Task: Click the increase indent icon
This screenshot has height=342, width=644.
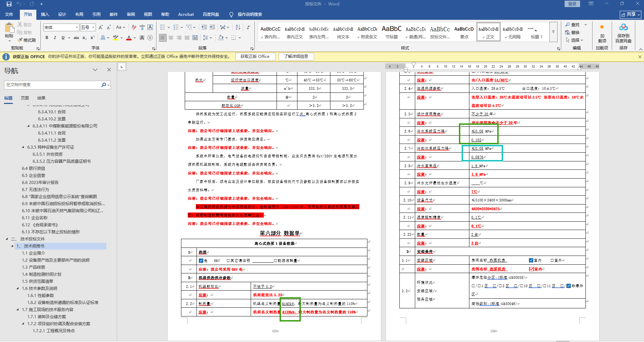Action: point(212,27)
